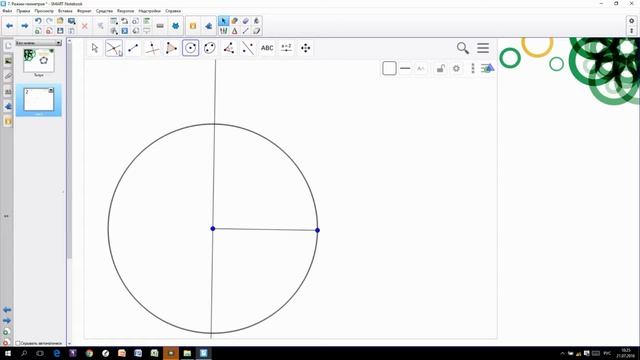The width and height of the screenshot is (640, 360).
Task: Click the red Delete X icon
Action: point(84,26)
